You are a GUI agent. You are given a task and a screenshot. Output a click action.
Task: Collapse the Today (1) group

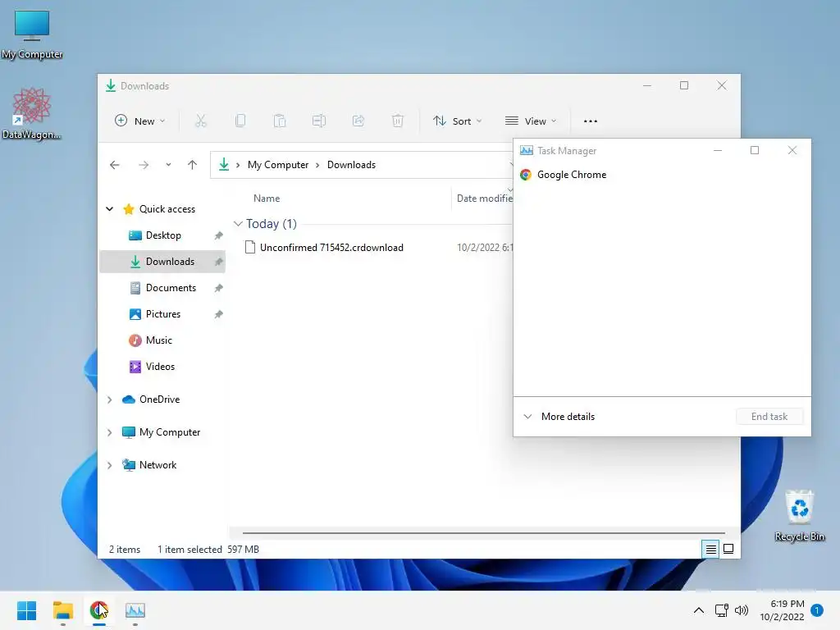coord(238,224)
